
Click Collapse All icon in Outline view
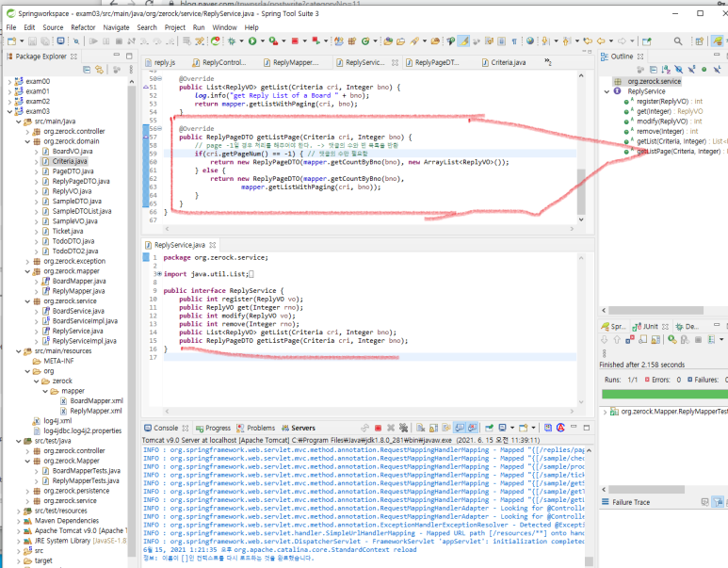(x=654, y=70)
